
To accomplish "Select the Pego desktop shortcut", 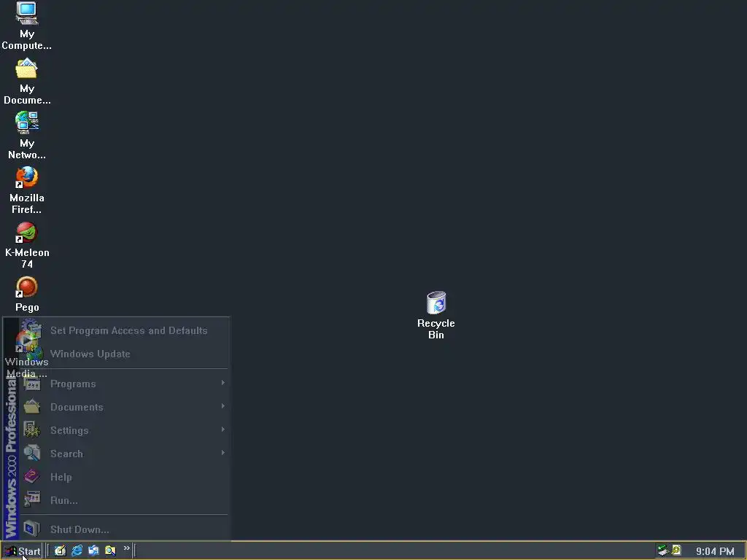I will tap(27, 295).
